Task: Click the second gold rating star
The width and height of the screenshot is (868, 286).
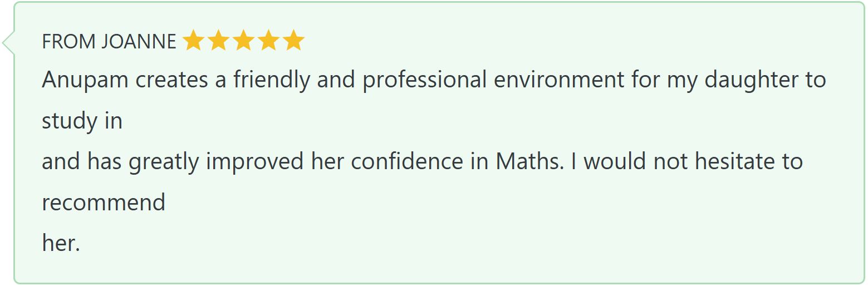Action: click(218, 41)
